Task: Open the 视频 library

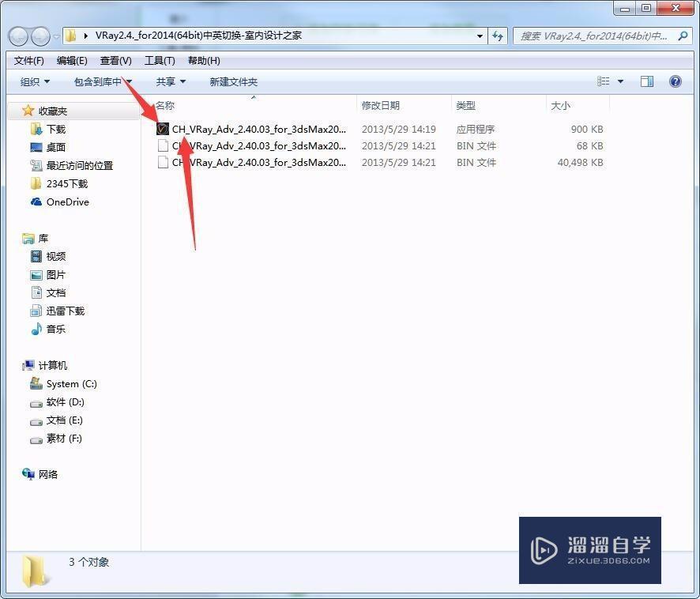Action: [x=56, y=256]
